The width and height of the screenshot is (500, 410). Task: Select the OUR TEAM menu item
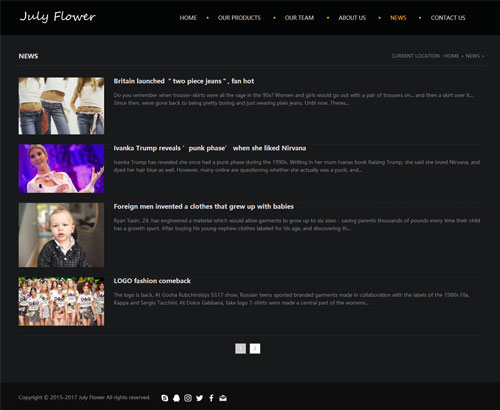pyautogui.click(x=299, y=18)
